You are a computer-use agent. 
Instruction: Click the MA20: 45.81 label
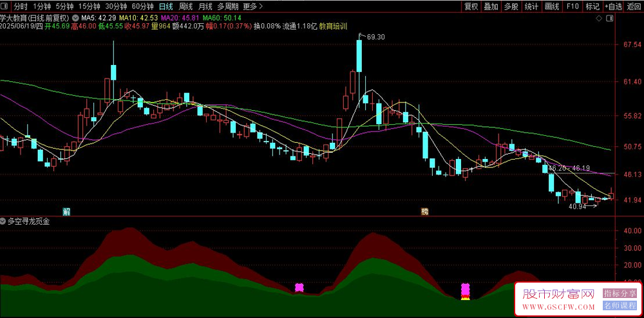pyautogui.click(x=180, y=18)
